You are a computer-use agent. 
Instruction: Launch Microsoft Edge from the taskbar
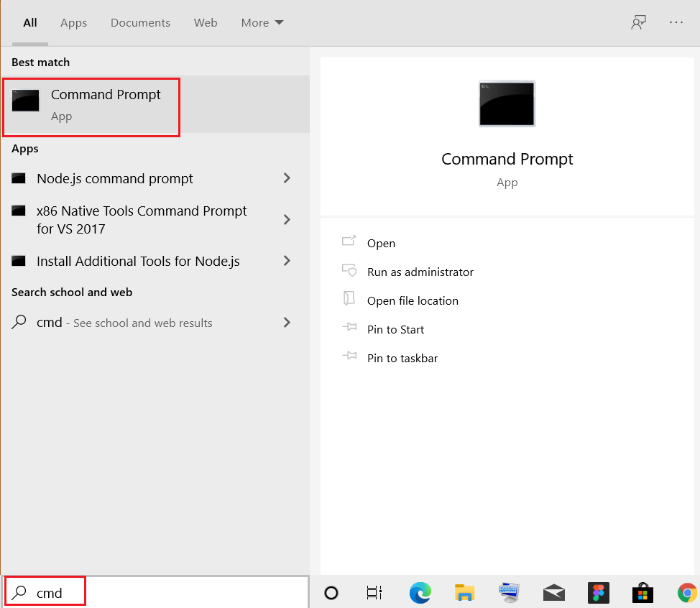click(420, 592)
